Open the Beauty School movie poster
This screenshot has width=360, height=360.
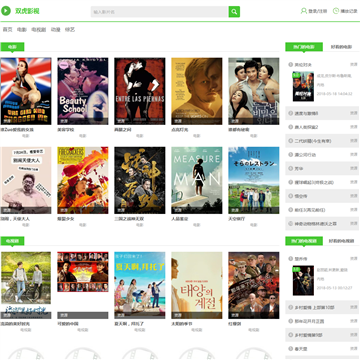pos(83,91)
